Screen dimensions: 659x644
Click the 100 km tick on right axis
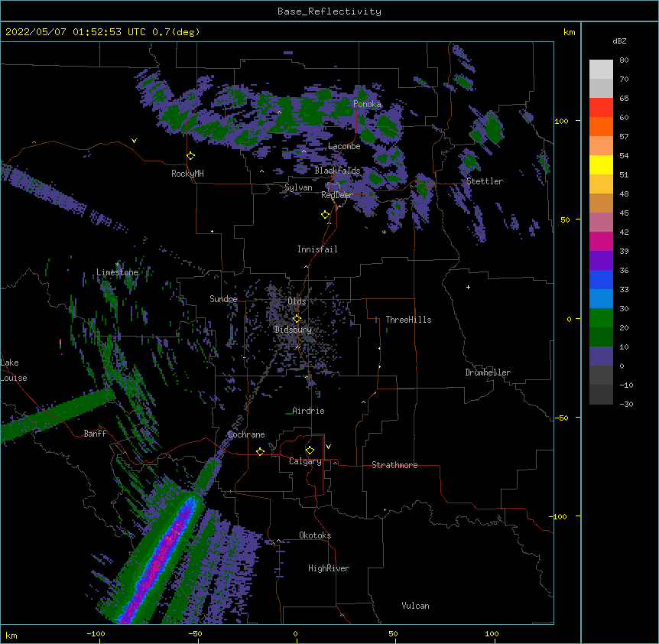click(561, 121)
